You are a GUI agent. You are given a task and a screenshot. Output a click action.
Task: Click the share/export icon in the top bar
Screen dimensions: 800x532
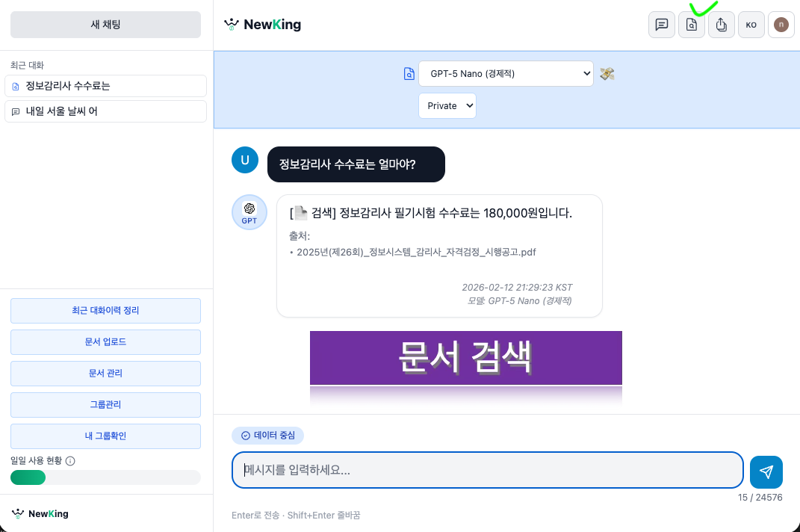(721, 25)
